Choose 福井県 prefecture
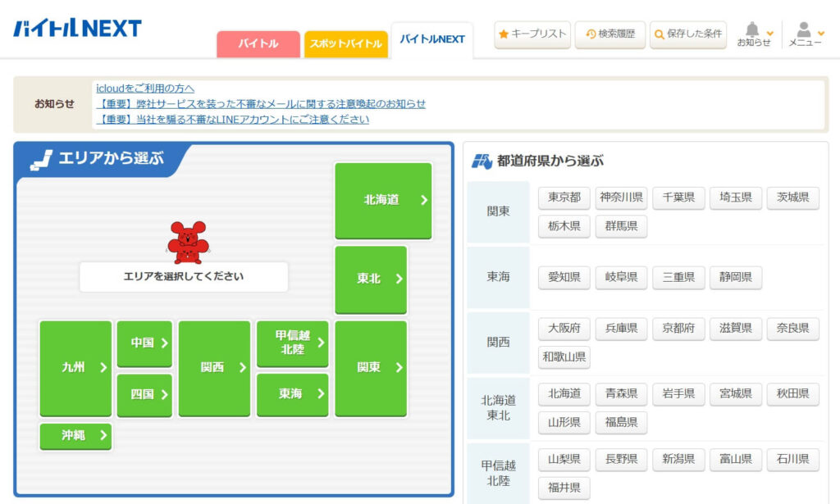This screenshot has width=840, height=504. click(x=564, y=488)
